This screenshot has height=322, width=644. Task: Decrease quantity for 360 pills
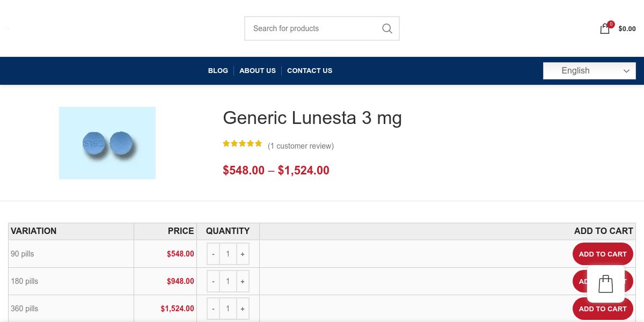click(x=213, y=309)
